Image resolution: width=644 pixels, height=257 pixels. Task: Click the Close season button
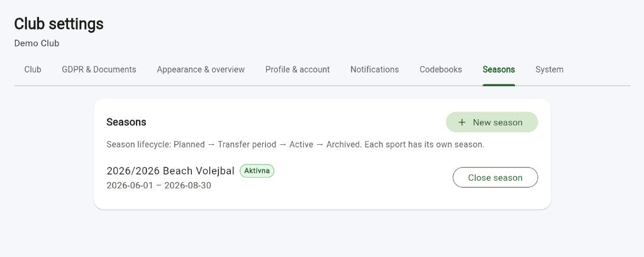[x=496, y=177]
